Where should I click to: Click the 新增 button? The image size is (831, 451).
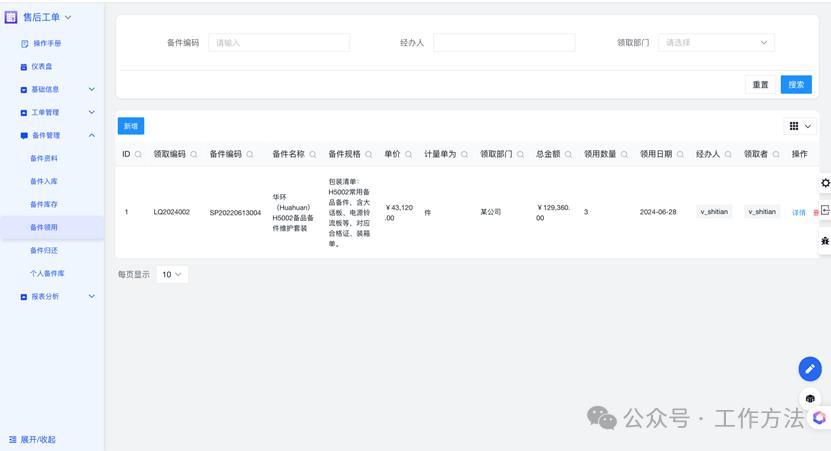click(x=130, y=126)
